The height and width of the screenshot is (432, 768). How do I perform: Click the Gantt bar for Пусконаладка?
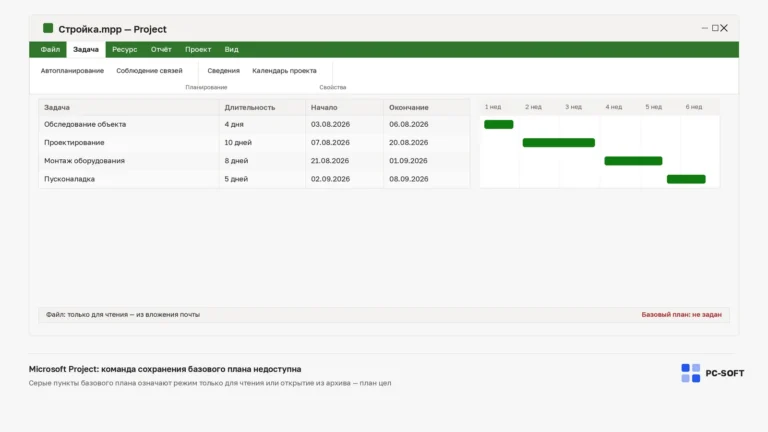click(x=686, y=179)
